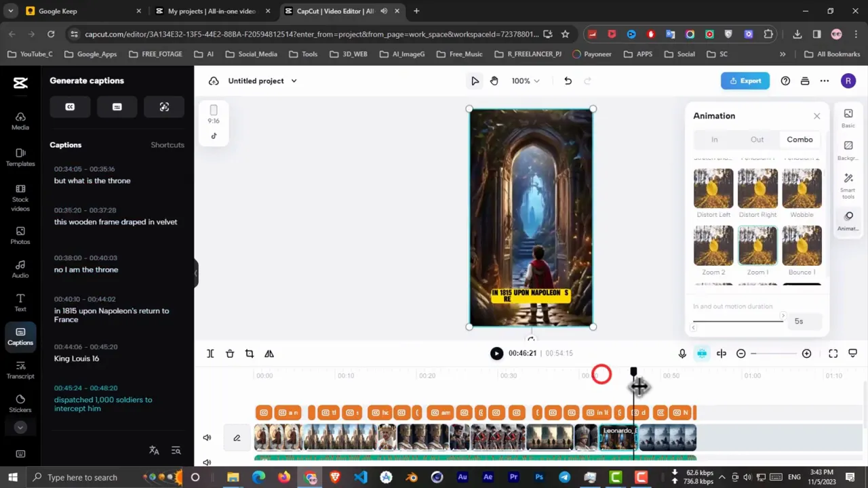Click the CapCut logo icon
868x488 pixels.
(x=20, y=83)
